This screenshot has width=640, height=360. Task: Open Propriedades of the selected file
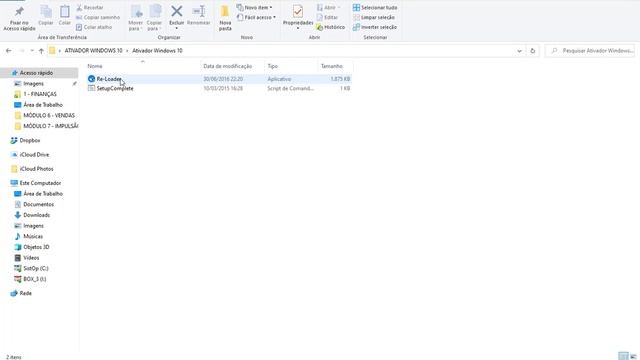298,18
